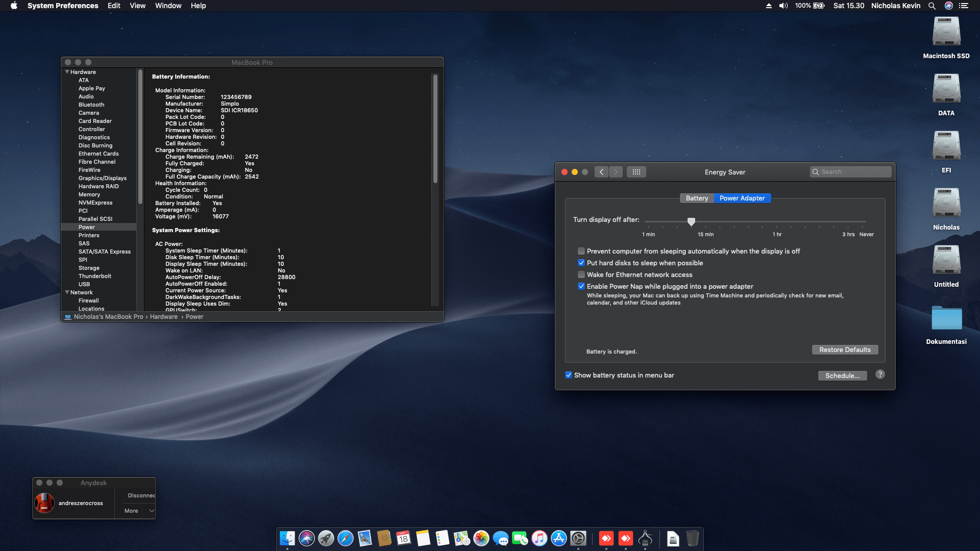The image size is (980, 551).
Task: Open the Window menu in the menu bar
Action: click(x=168, y=6)
